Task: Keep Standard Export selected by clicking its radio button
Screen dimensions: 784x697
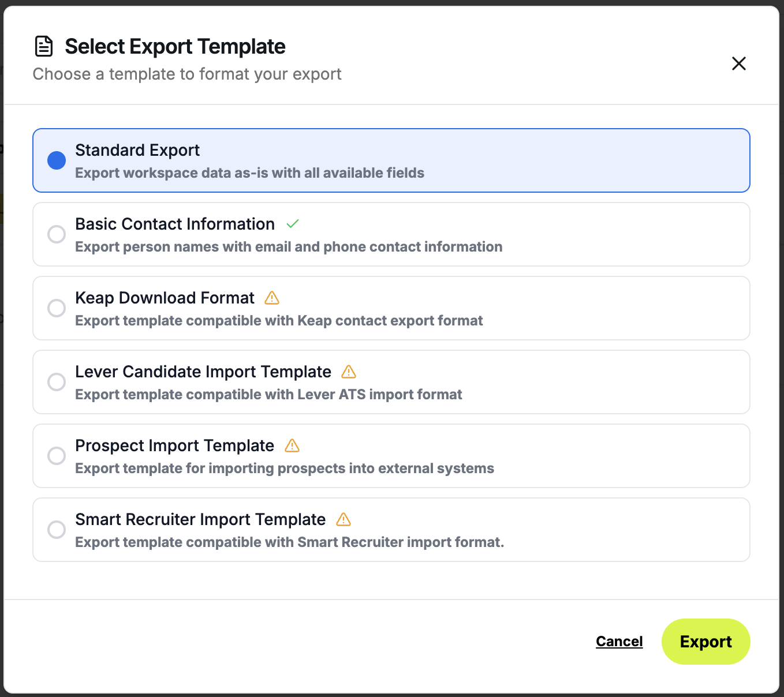Action: tap(57, 160)
